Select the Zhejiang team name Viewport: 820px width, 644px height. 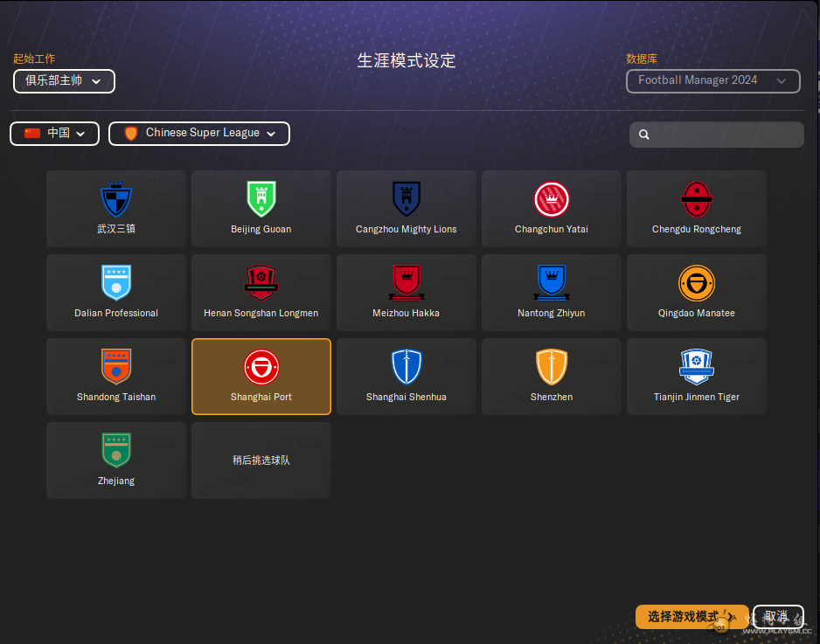pyautogui.click(x=116, y=481)
